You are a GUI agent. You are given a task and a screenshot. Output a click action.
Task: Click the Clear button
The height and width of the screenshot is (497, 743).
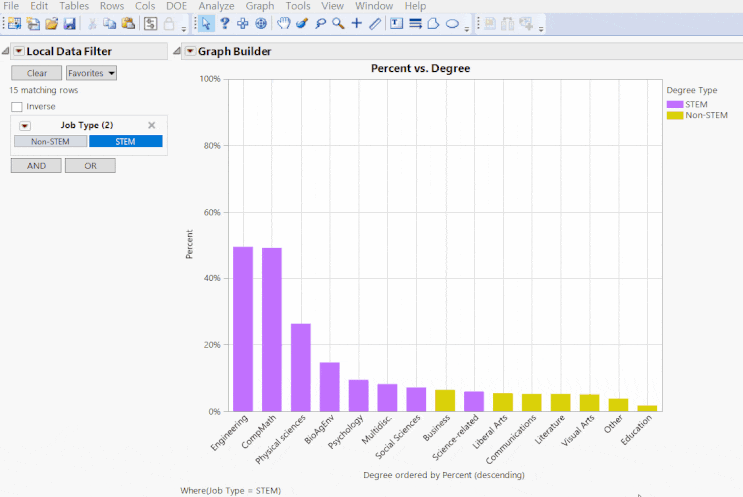click(x=36, y=73)
